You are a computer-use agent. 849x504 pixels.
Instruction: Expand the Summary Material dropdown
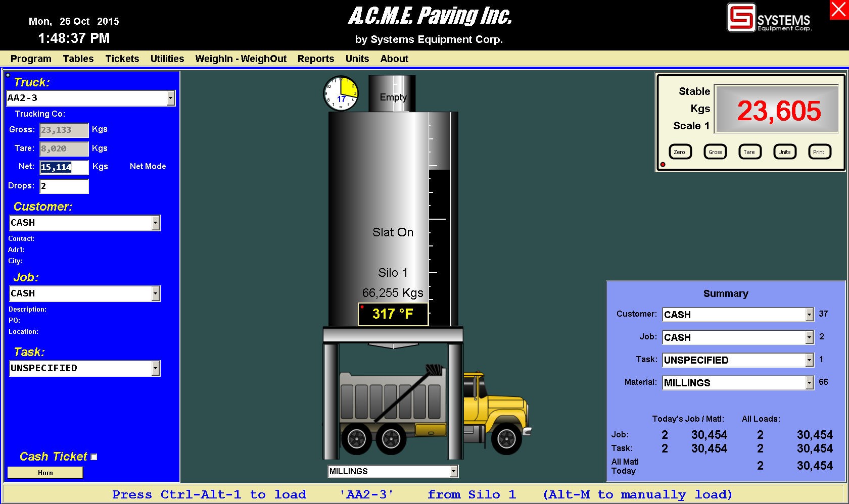click(x=809, y=383)
